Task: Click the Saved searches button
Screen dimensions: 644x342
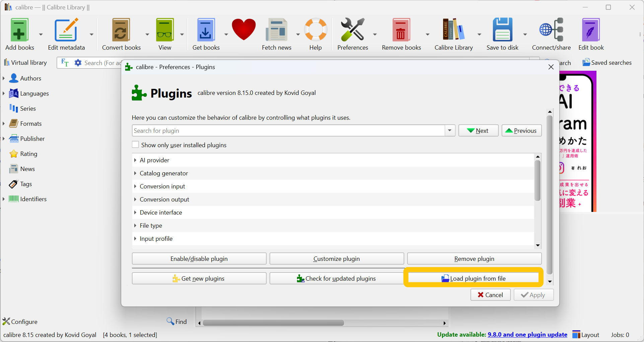Action: click(x=607, y=63)
